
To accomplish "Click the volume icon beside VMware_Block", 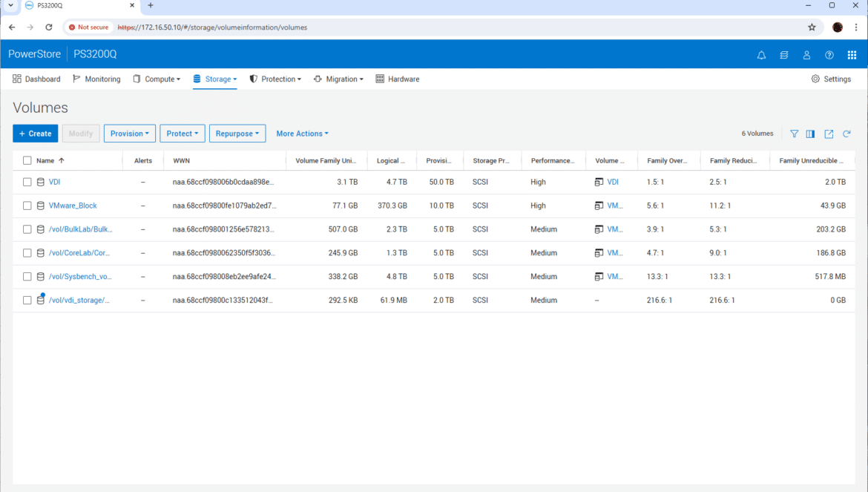I will click(40, 206).
